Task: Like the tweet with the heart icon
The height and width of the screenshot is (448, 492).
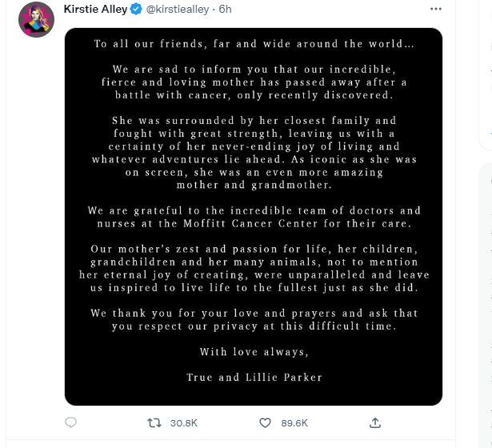Action: tap(266, 422)
